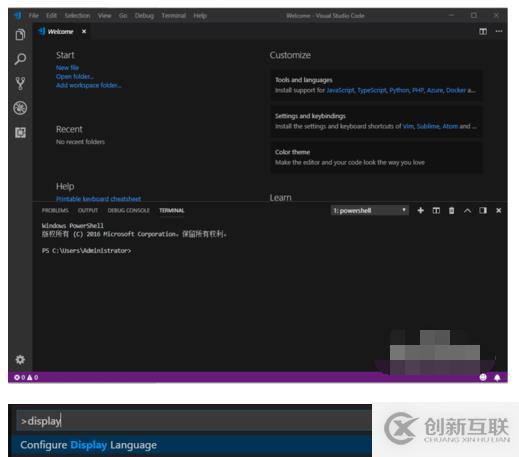Click the PHP language link
Viewport: 519px width, 457px height.
coord(418,90)
